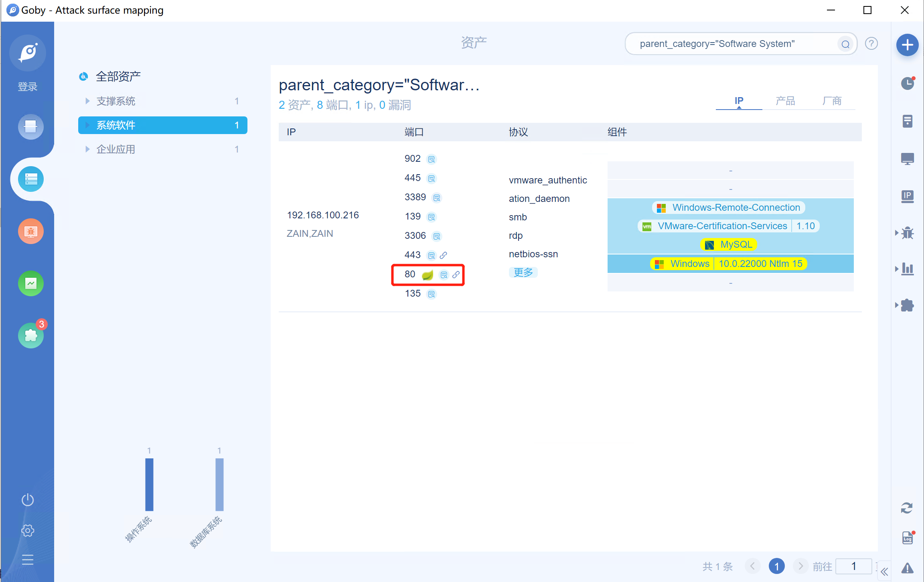Click the monitor icon in right panel
Image resolution: width=924 pixels, height=582 pixels.
coord(908,159)
